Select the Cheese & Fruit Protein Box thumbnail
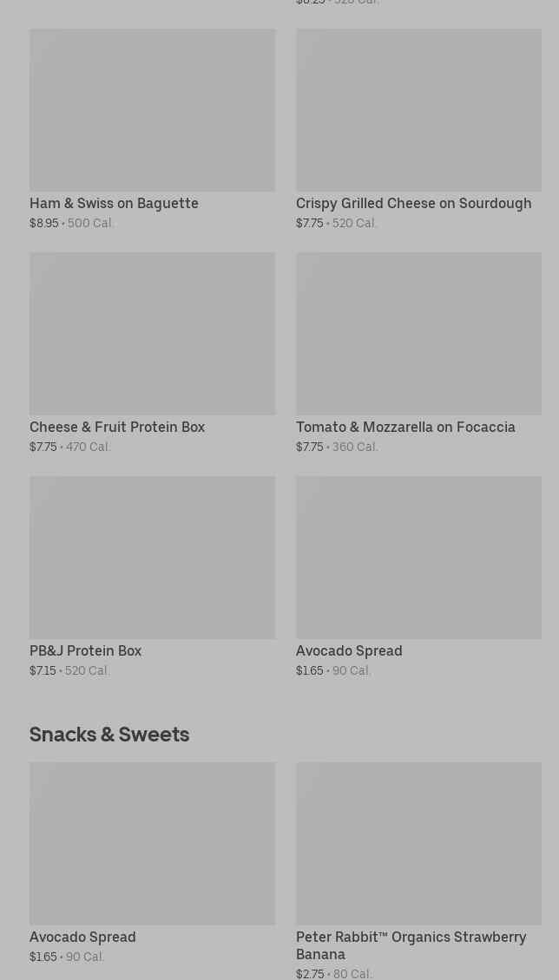 pos(152,334)
